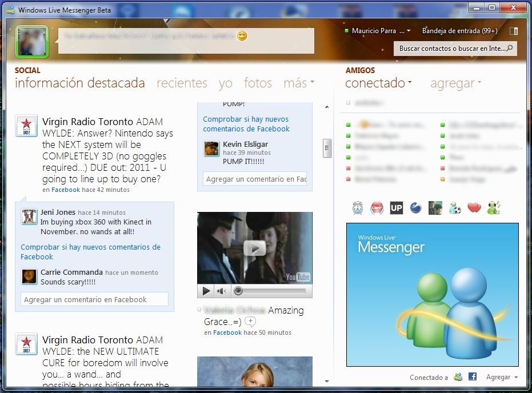
Task: Open the 'más' menu in the Social tabs
Action: pos(299,83)
